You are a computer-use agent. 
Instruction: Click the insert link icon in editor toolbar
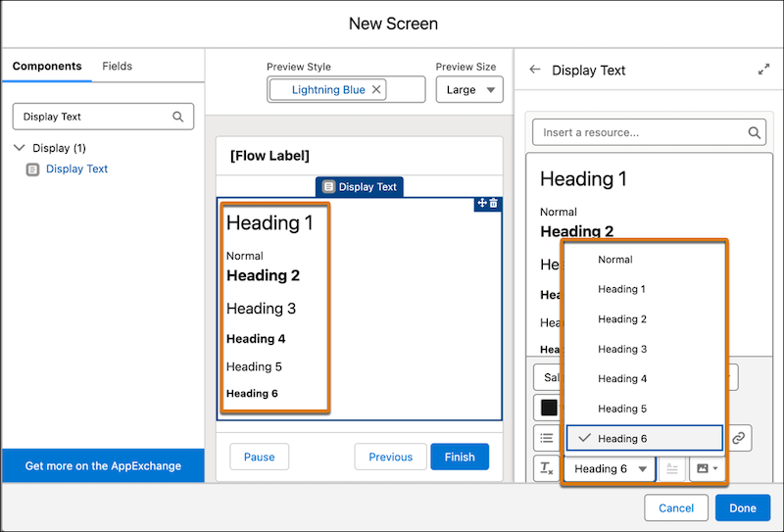point(739,438)
